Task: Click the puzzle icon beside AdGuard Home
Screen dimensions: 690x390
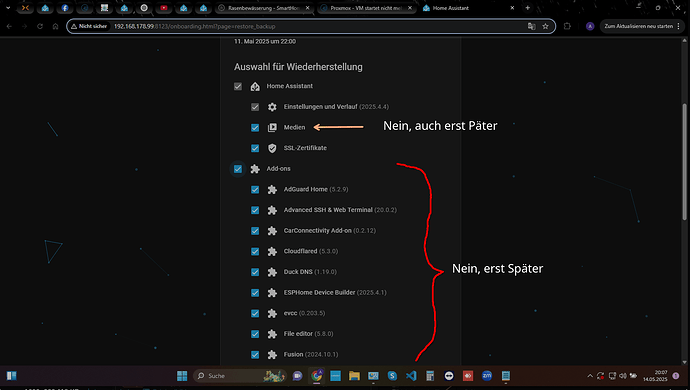Action: click(x=272, y=190)
